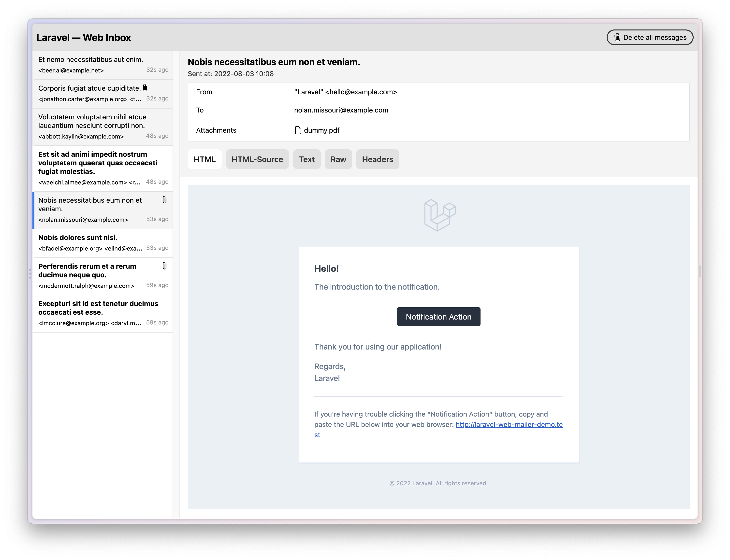Select the HTML-Source tab
The width and height of the screenshot is (730, 560).
coord(257,159)
